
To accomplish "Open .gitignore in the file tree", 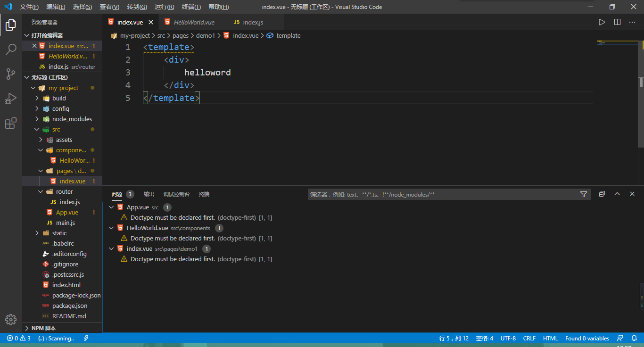I will pyautogui.click(x=62, y=264).
